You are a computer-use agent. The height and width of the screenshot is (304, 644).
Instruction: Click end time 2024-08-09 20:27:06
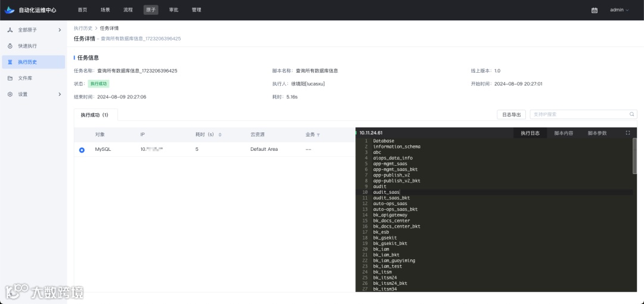[122, 97]
